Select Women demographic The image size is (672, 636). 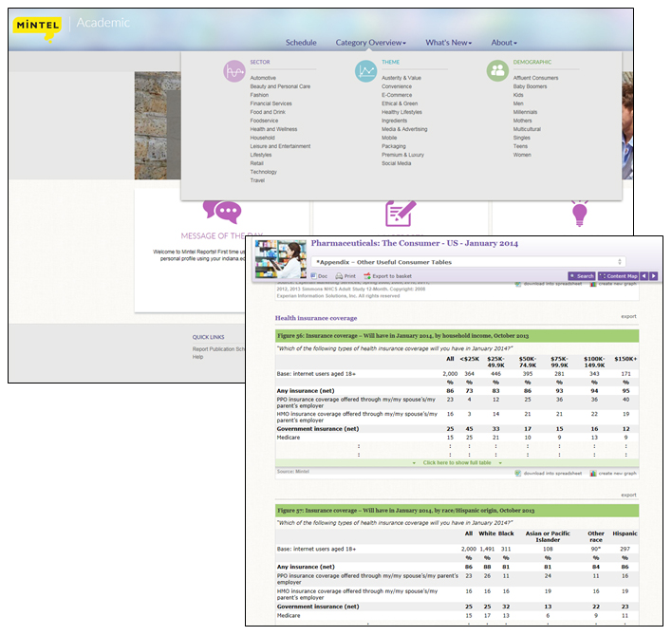pyautogui.click(x=522, y=155)
